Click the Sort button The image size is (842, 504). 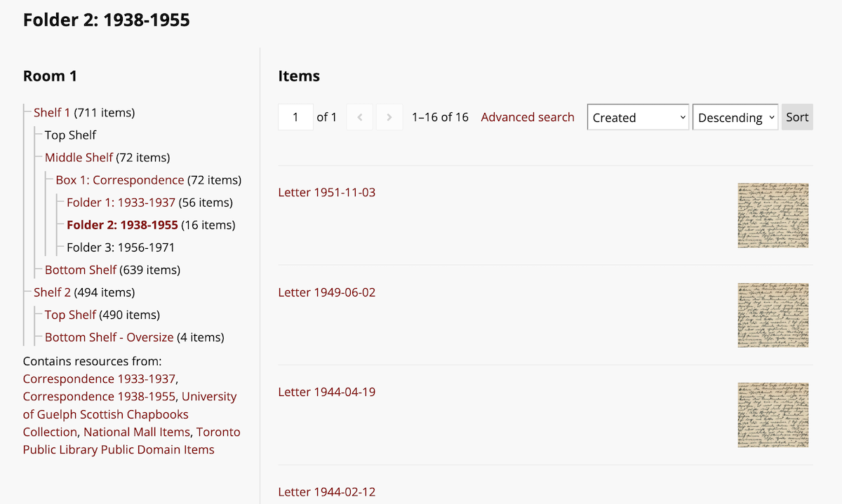(797, 117)
